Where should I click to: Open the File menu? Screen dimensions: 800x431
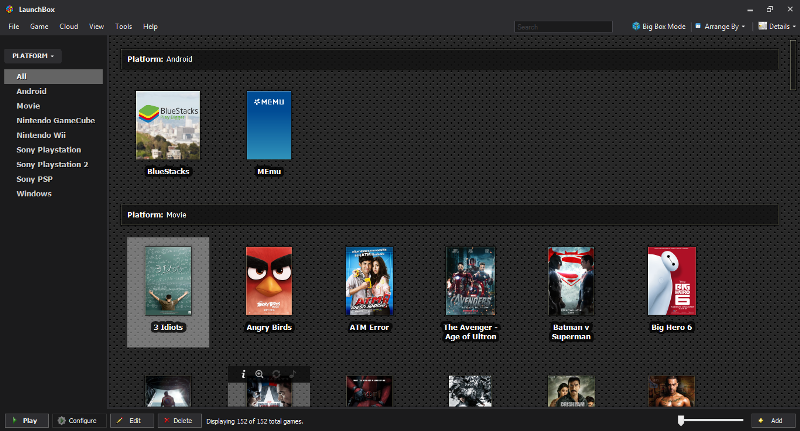(14, 27)
